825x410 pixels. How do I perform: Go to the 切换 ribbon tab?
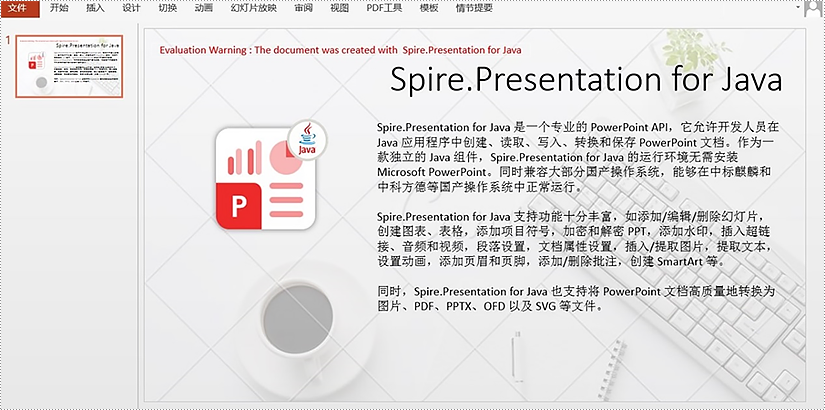168,8
